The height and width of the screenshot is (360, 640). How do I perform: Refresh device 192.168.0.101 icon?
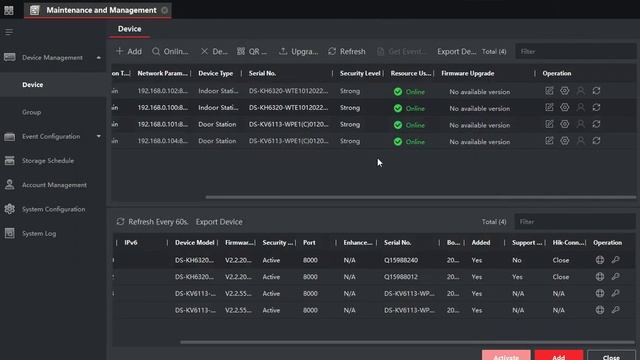596,124
